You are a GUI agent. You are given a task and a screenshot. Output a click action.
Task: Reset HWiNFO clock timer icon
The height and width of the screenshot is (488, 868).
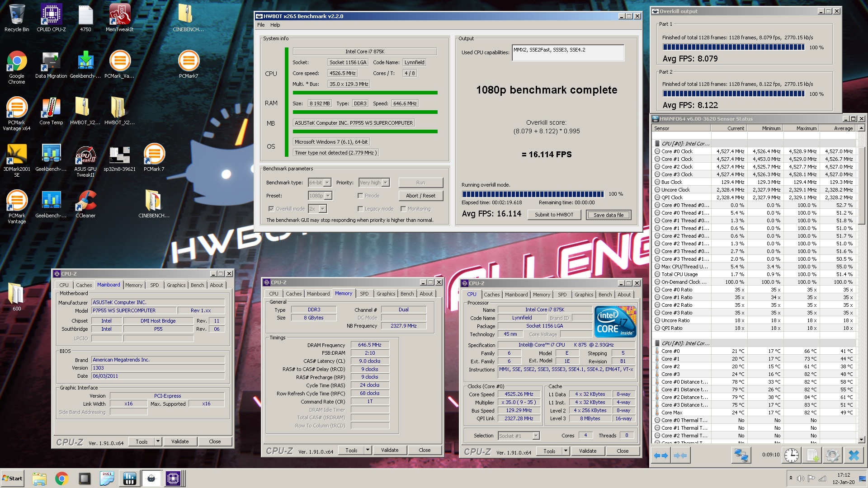tap(791, 455)
